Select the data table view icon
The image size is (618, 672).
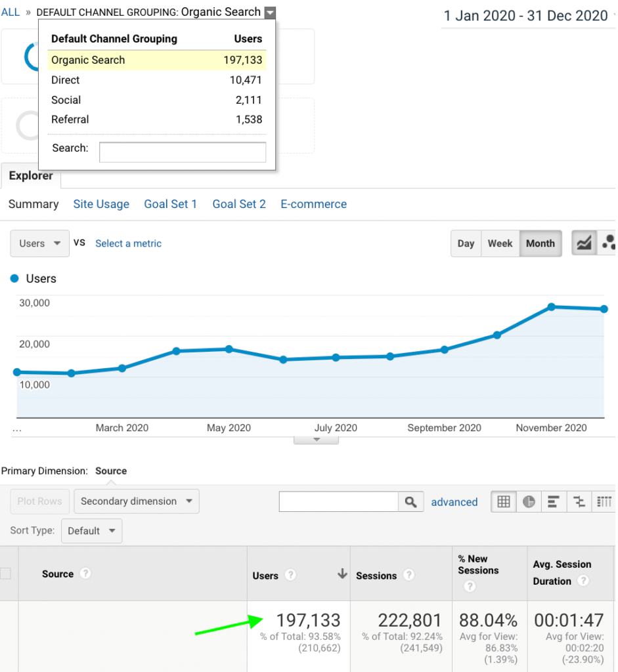pos(504,502)
